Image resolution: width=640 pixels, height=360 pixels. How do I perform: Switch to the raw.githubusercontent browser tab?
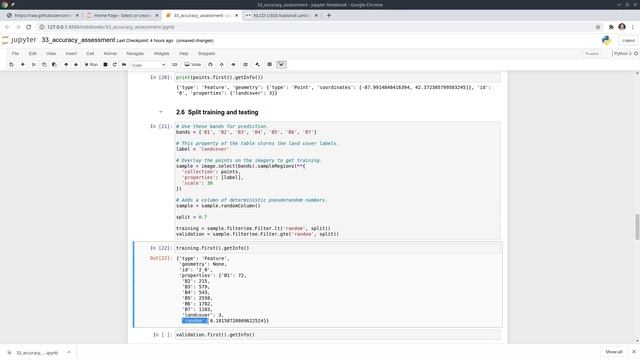[x=42, y=16]
